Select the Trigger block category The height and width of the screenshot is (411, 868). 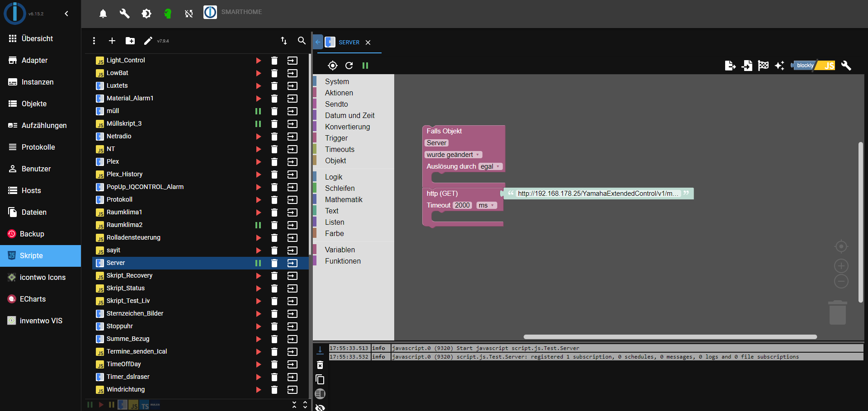336,138
